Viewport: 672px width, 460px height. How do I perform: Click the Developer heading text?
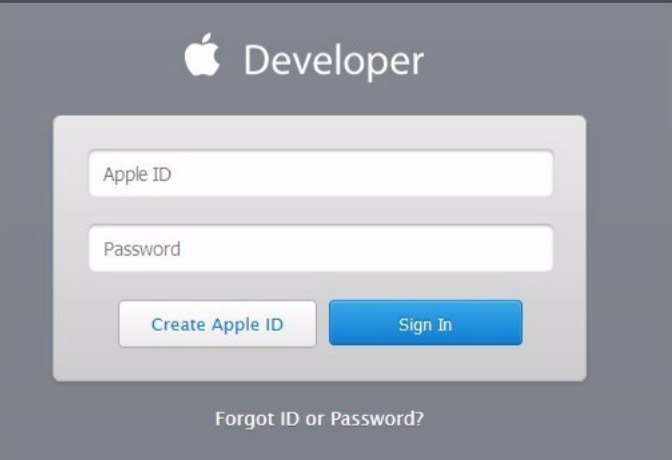pyautogui.click(x=334, y=61)
